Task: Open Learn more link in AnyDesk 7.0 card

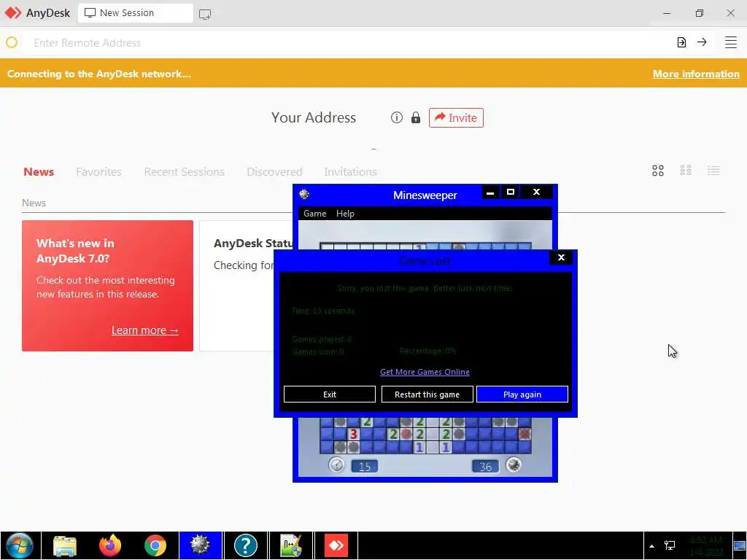Action: click(145, 330)
